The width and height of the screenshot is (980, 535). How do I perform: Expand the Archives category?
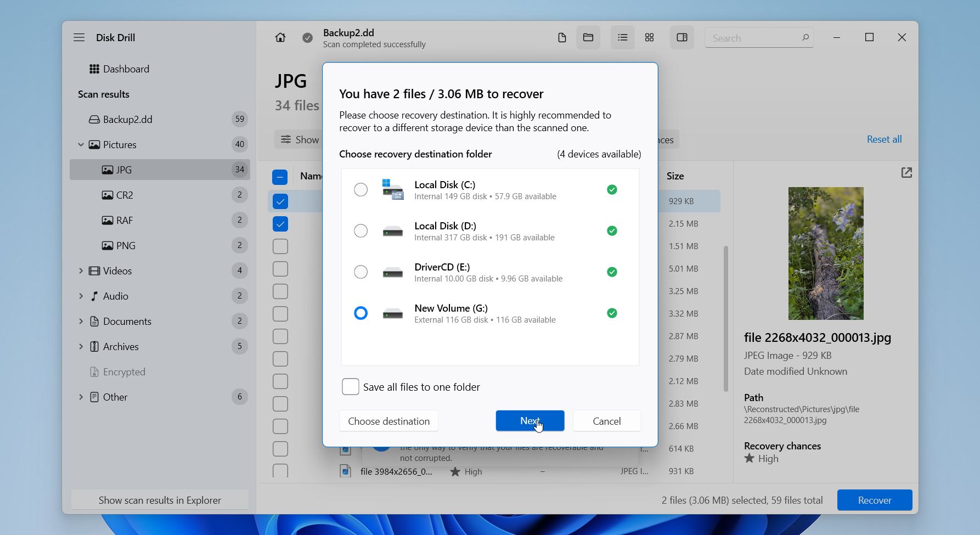pos(81,347)
